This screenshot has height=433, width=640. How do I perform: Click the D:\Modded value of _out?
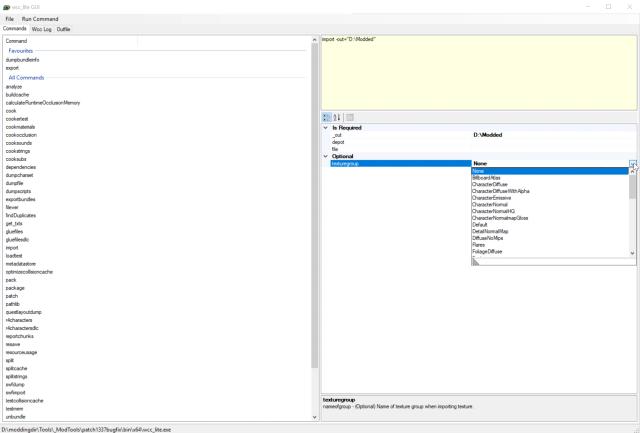tap(488, 135)
